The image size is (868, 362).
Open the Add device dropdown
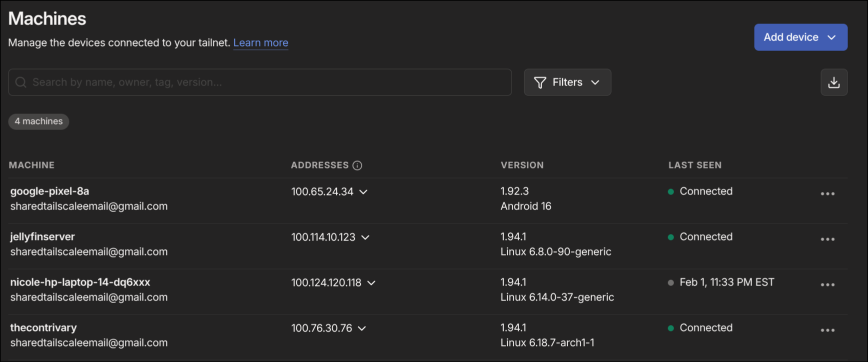pyautogui.click(x=800, y=37)
